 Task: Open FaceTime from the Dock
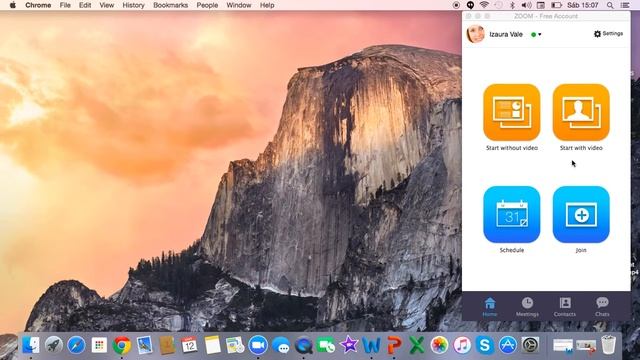point(326,345)
